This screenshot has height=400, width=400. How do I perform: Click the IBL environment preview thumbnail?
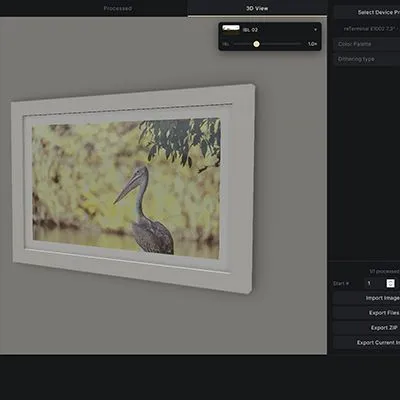[x=231, y=29]
